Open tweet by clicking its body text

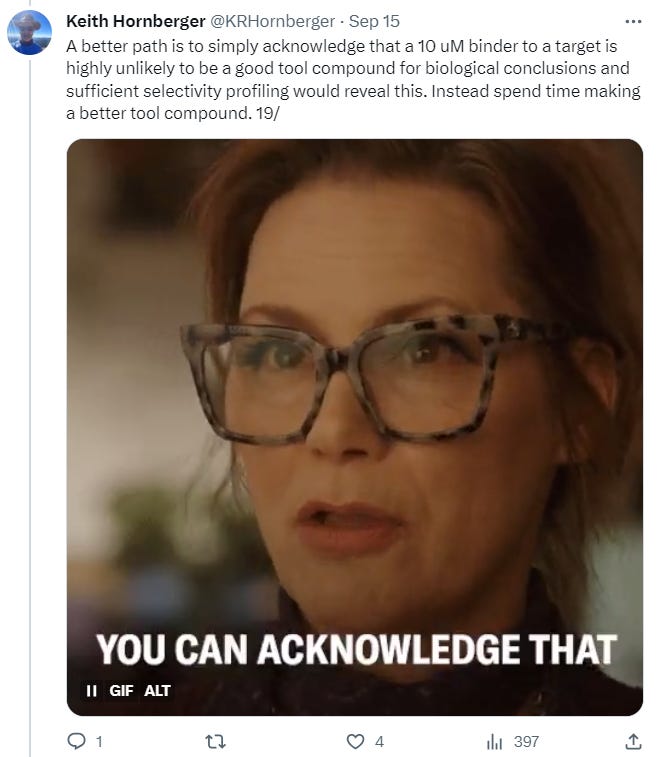tap(353, 80)
